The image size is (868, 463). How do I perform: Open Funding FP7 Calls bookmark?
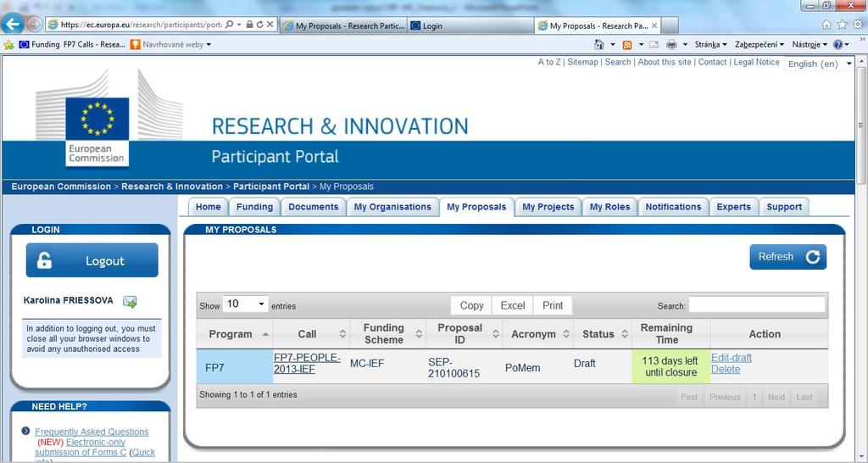point(72,44)
